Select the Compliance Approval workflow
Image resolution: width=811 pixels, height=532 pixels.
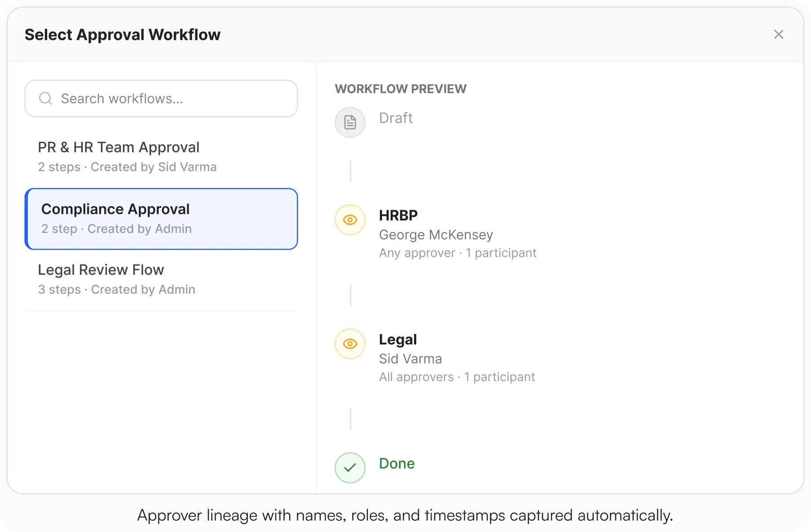[161, 219]
